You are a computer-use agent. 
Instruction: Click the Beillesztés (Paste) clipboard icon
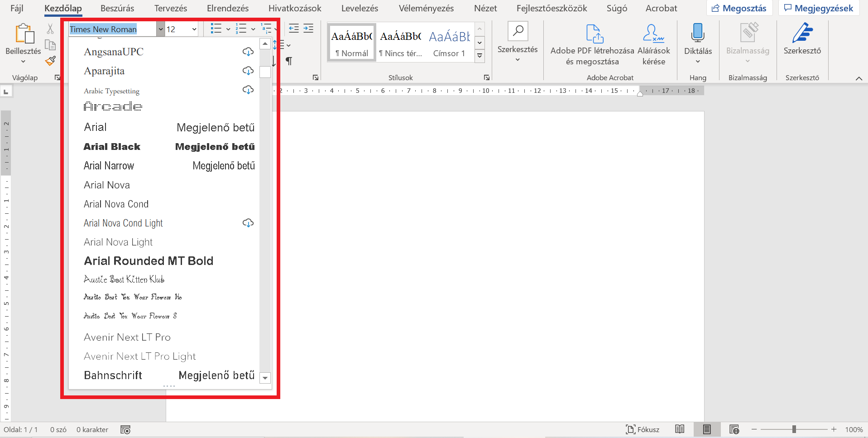pyautogui.click(x=24, y=34)
